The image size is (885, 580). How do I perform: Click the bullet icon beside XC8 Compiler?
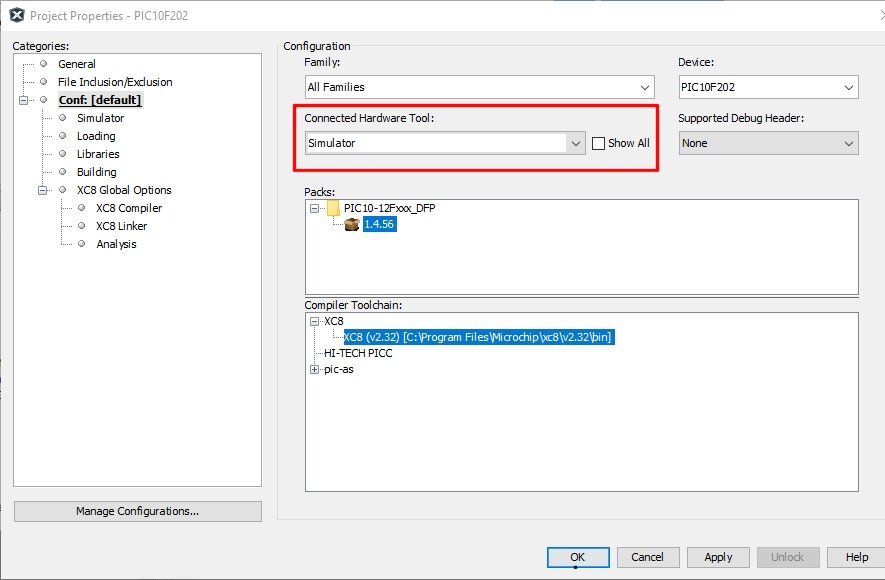(82, 208)
